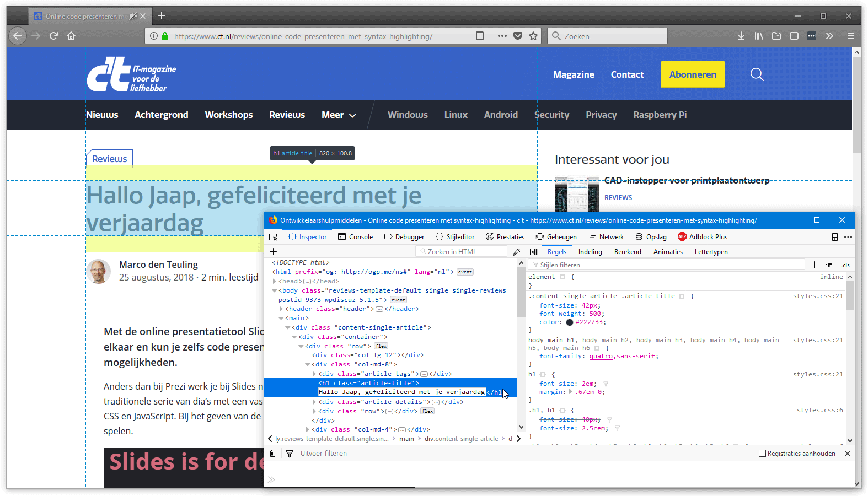Toggle pseudo-class panel icon in rules view

[x=829, y=265]
